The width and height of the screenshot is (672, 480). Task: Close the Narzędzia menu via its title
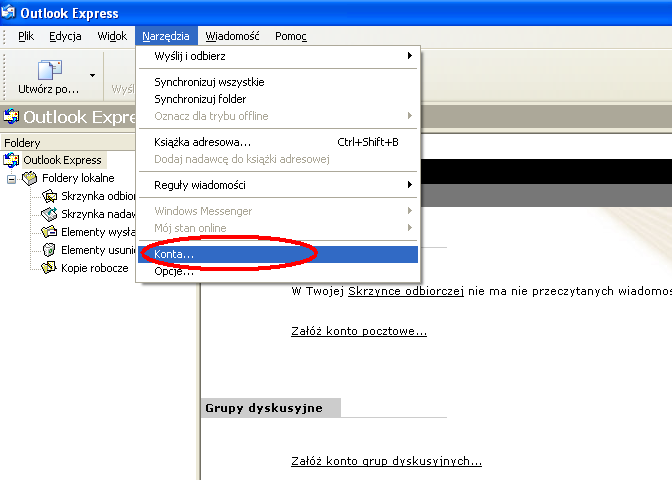point(166,36)
